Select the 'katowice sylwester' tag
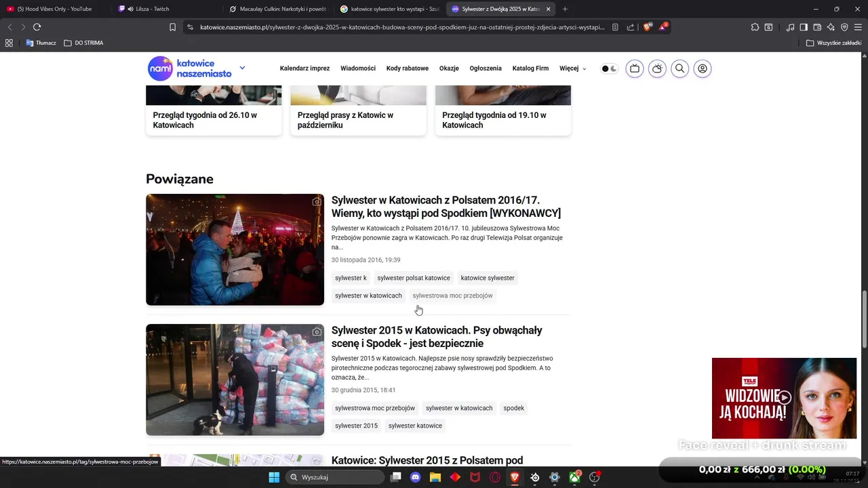This screenshot has width=868, height=488. pos(488,278)
